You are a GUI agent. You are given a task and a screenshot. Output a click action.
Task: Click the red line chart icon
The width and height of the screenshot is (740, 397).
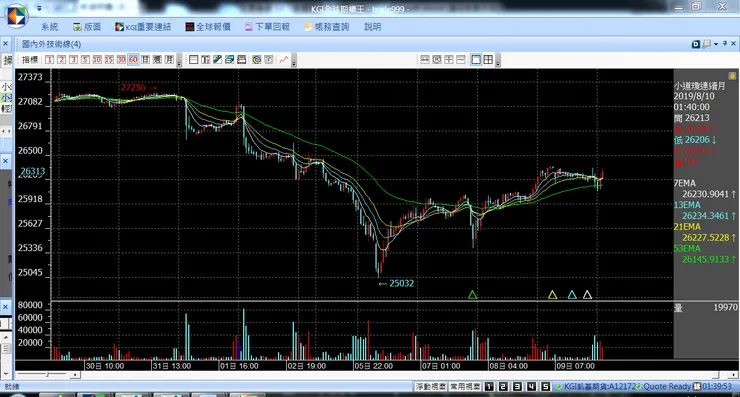pyautogui.click(x=284, y=59)
